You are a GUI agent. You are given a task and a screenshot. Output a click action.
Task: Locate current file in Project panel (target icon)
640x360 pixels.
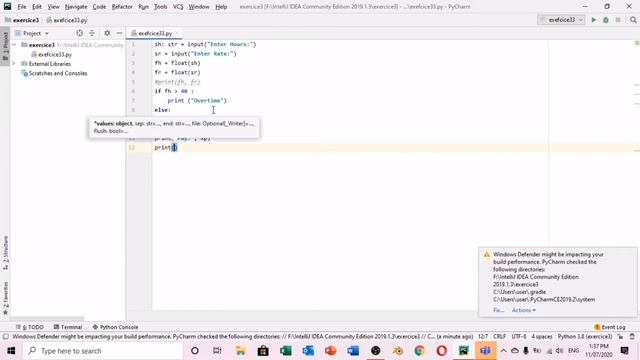79,33
